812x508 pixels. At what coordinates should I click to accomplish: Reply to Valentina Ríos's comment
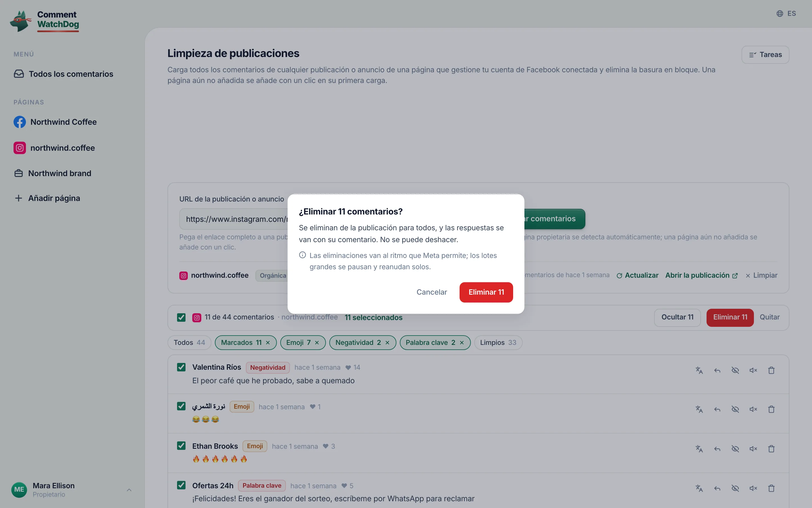[717, 370]
